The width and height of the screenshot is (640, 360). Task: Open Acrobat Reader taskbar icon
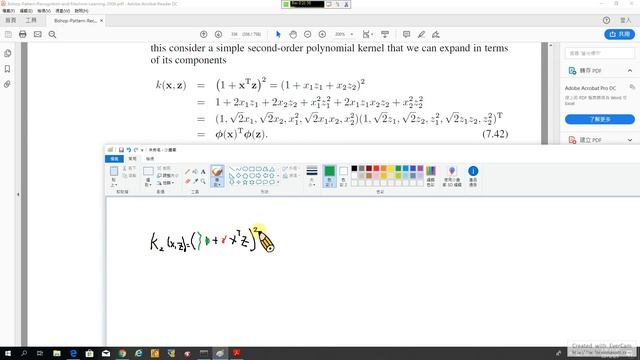236,353
